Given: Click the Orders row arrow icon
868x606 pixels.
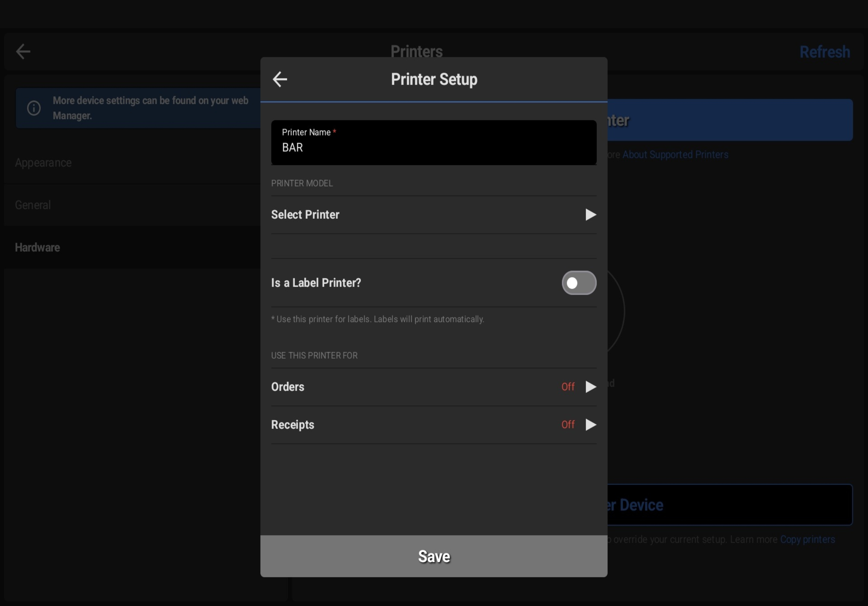Looking at the screenshot, I should pos(590,387).
